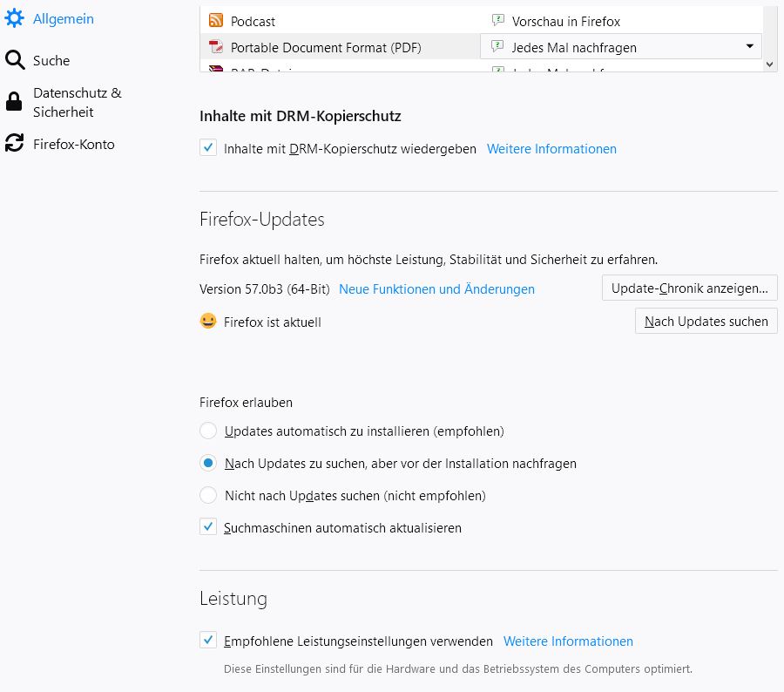The image size is (784, 692).
Task: Select Nach Updates zu suchen, aber nachfragen
Action: (208, 463)
